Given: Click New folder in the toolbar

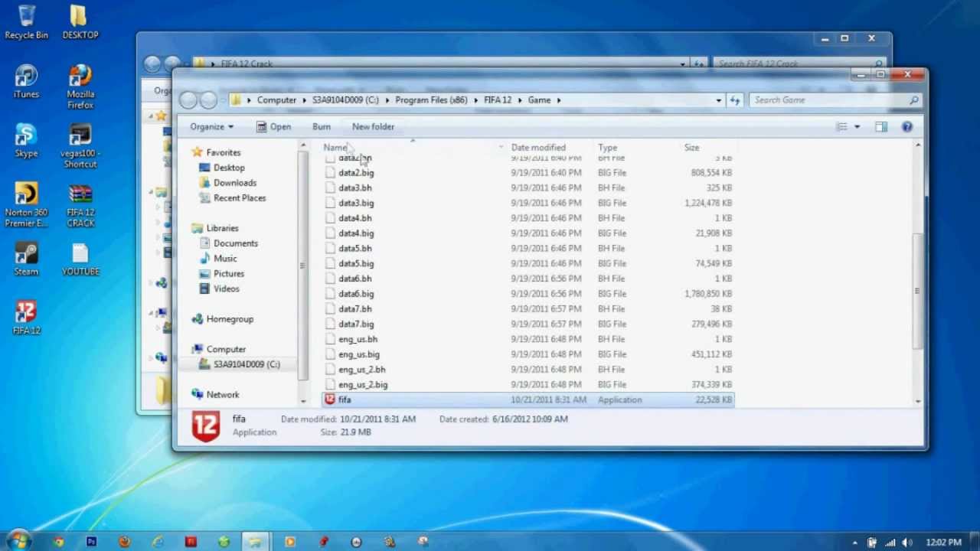Looking at the screenshot, I should tap(373, 127).
